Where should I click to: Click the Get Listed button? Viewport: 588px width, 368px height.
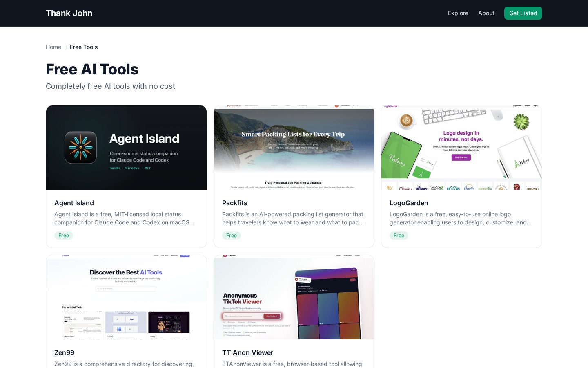(x=523, y=13)
